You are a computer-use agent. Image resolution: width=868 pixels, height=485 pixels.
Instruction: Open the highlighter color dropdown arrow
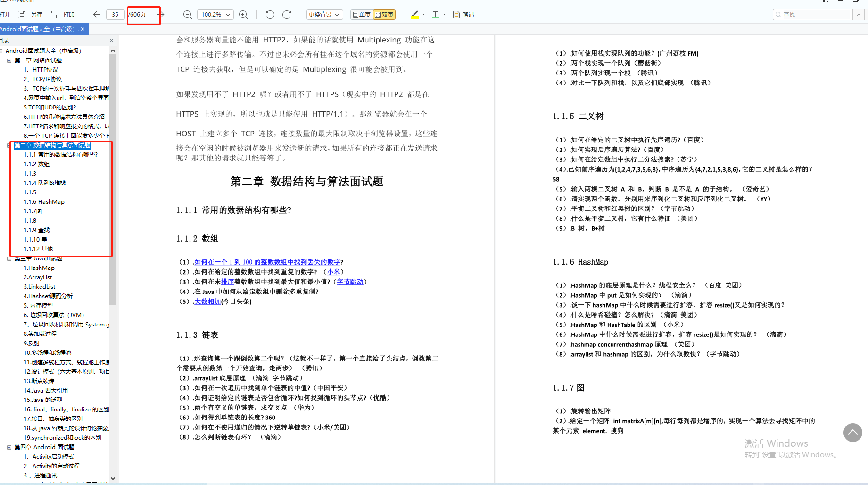coord(423,15)
